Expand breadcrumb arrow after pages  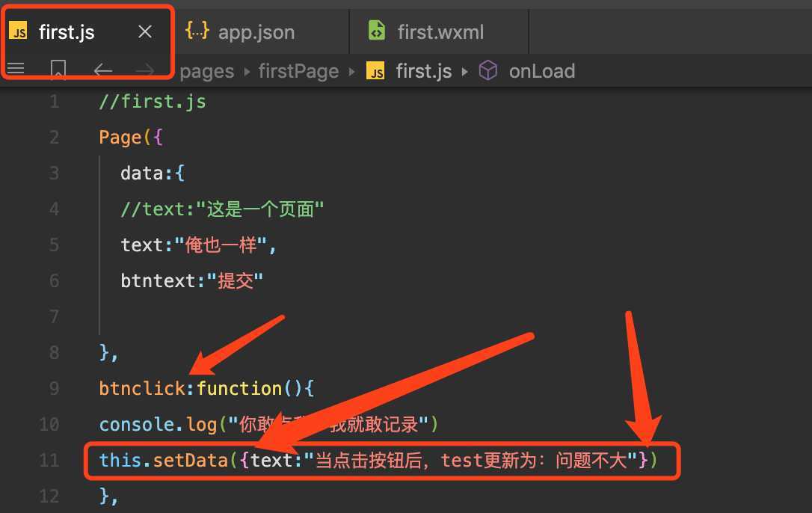(247, 72)
